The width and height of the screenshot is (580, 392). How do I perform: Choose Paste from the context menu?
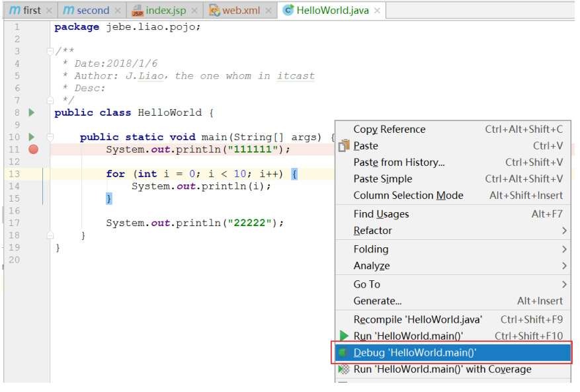pos(453,145)
